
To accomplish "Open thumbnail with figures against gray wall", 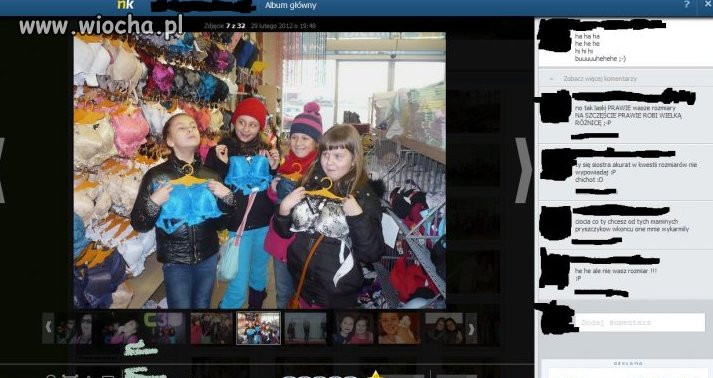I will (x=305, y=328).
